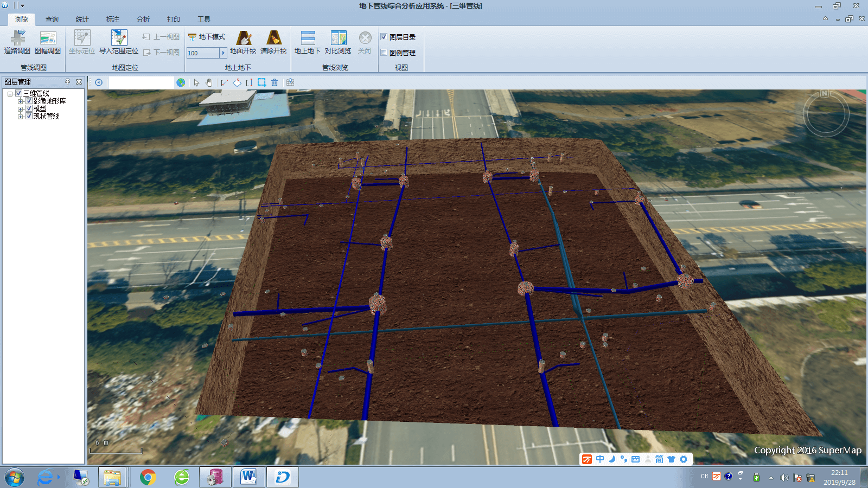Click 清除开挖 clear excavation tool

coord(273,42)
